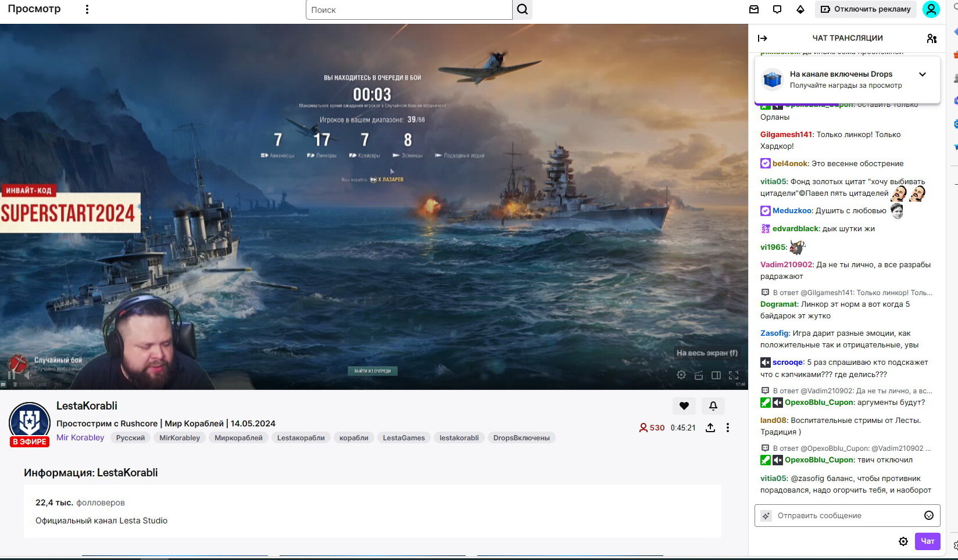
Task: Click the badge beside edvardblack
Action: pyautogui.click(x=766, y=228)
